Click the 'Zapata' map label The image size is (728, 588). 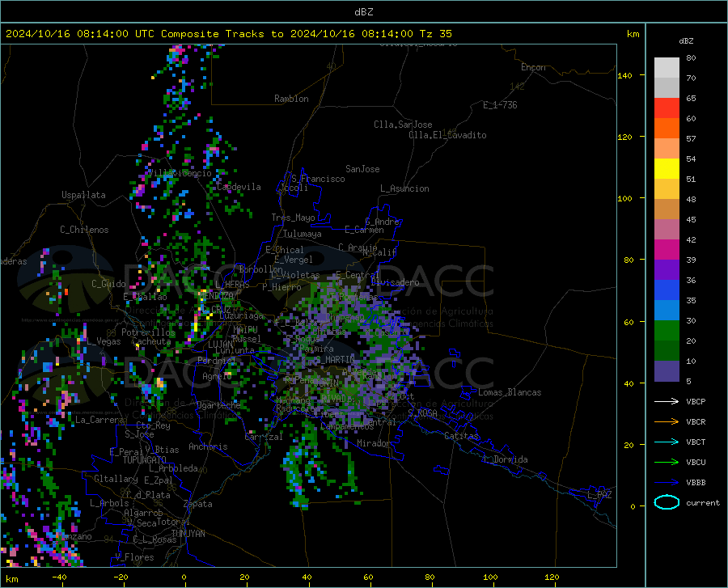point(198,504)
